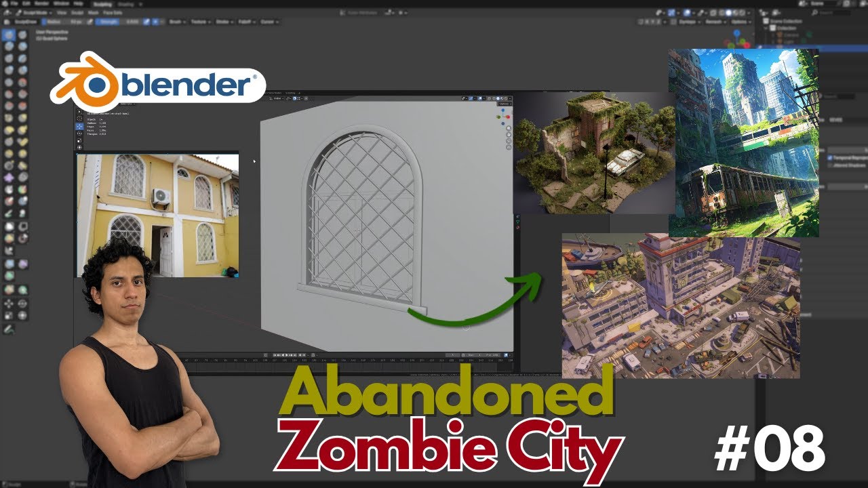The image size is (868, 488).
Task: Open the Dyntopo dropdown
Action: pyautogui.click(x=690, y=22)
